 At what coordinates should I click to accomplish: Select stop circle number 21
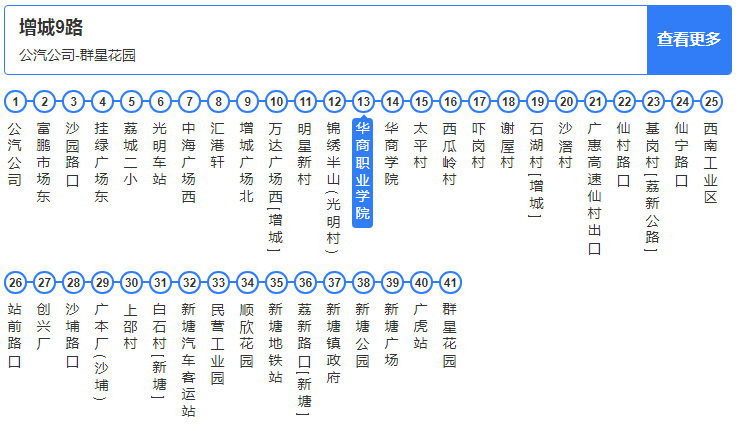click(x=595, y=101)
